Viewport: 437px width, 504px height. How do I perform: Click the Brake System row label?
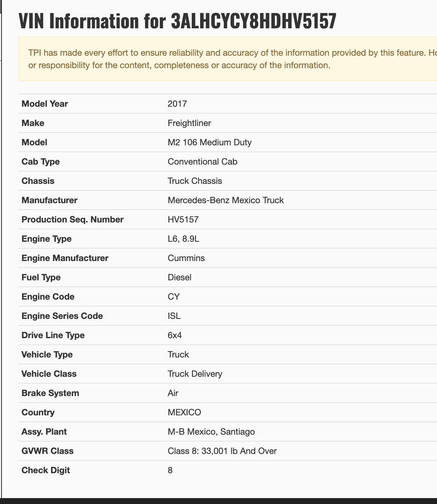[x=50, y=393]
